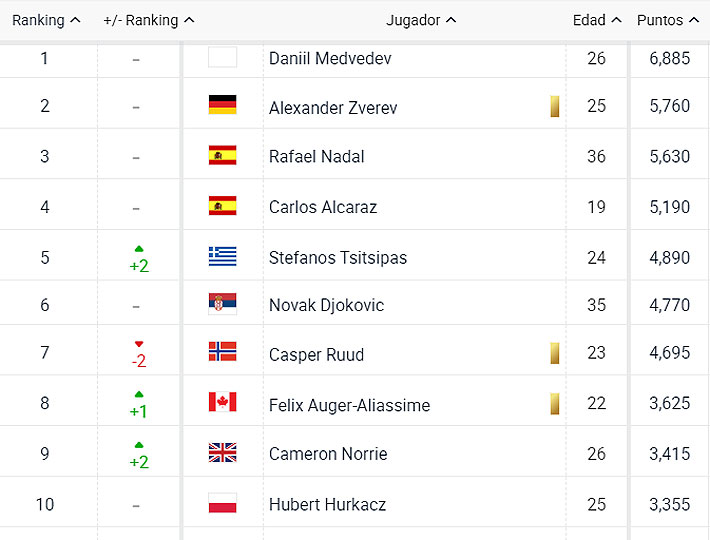Click the Spanish flag in Carlos Alcaraz's row
The width and height of the screenshot is (710, 540).
[222, 207]
